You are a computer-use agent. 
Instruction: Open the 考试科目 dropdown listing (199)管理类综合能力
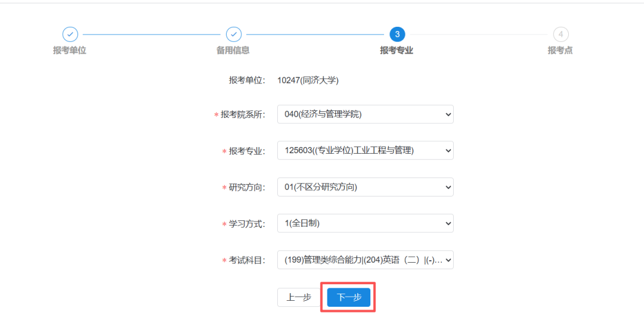(x=365, y=260)
